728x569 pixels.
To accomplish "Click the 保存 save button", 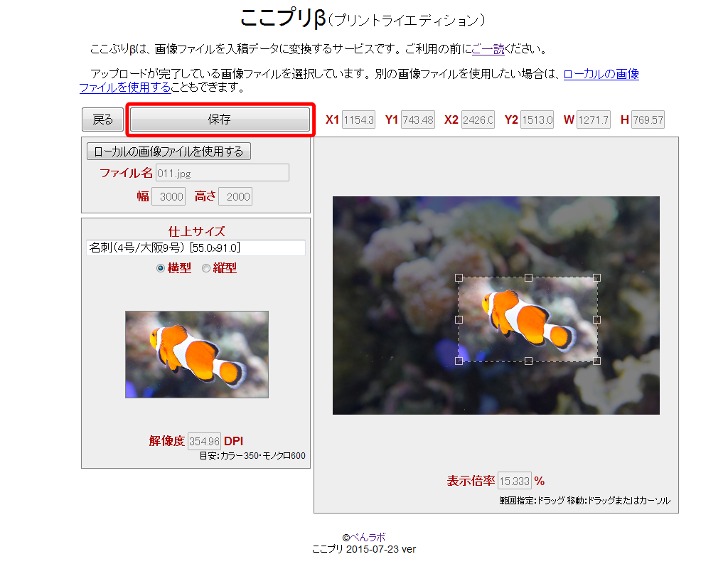I will (x=220, y=119).
